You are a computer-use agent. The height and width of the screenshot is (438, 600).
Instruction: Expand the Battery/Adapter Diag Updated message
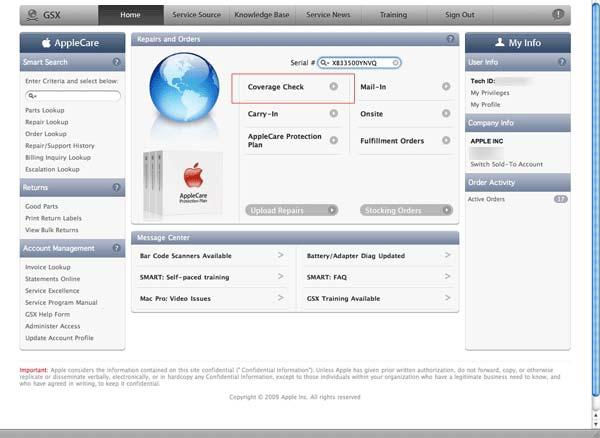(x=446, y=256)
